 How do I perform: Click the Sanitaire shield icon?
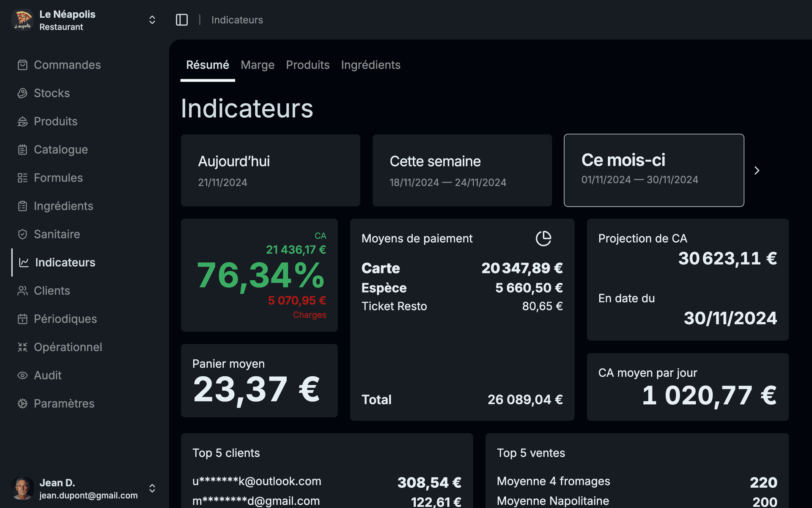tap(22, 234)
